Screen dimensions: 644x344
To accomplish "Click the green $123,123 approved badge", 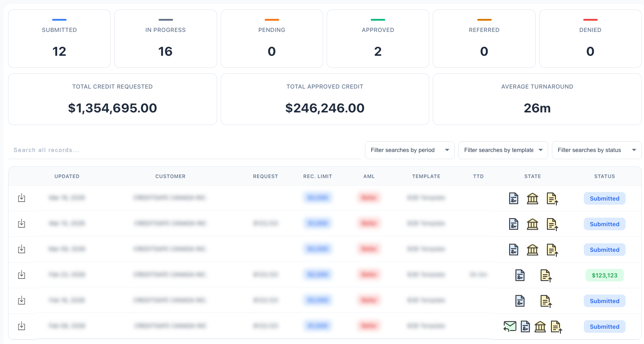I will (604, 275).
